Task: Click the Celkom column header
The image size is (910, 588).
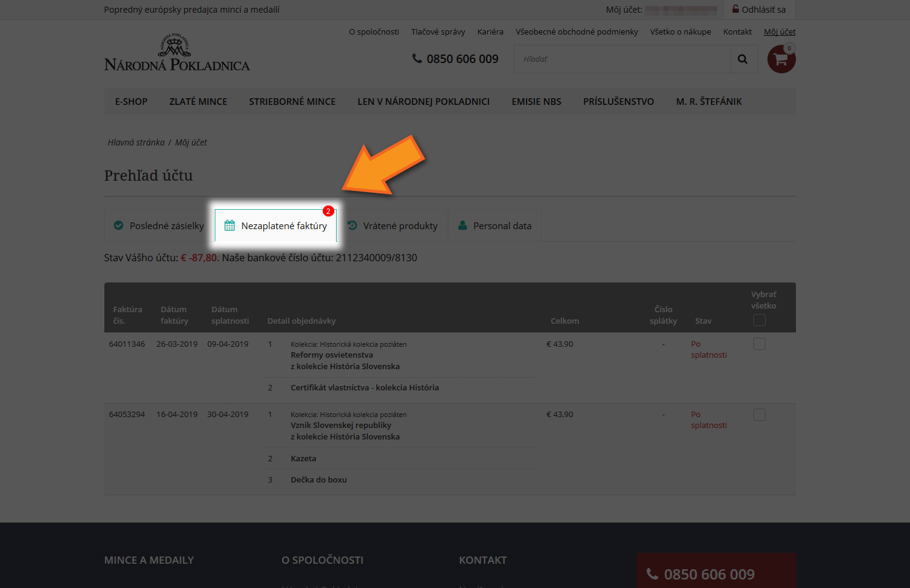Action: (565, 321)
